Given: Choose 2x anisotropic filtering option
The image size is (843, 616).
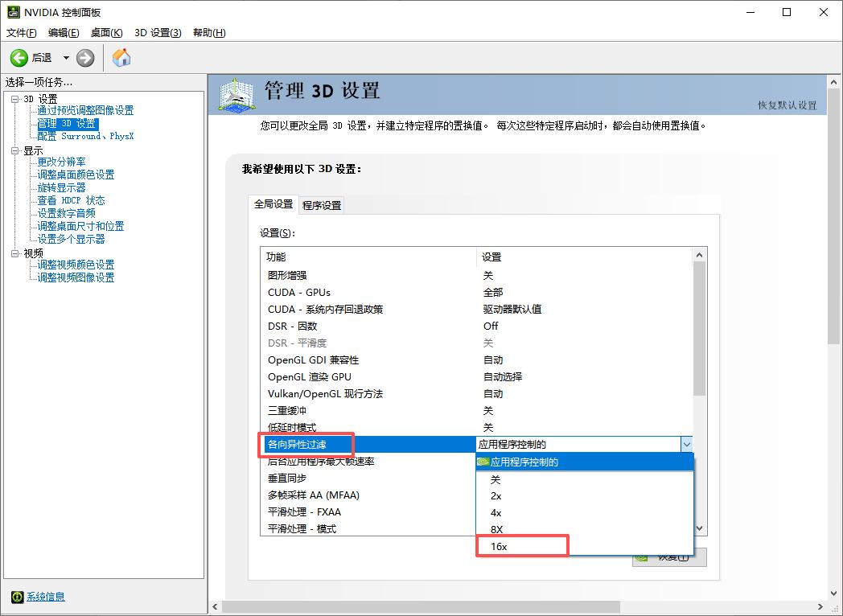Looking at the screenshot, I should 585,496.
